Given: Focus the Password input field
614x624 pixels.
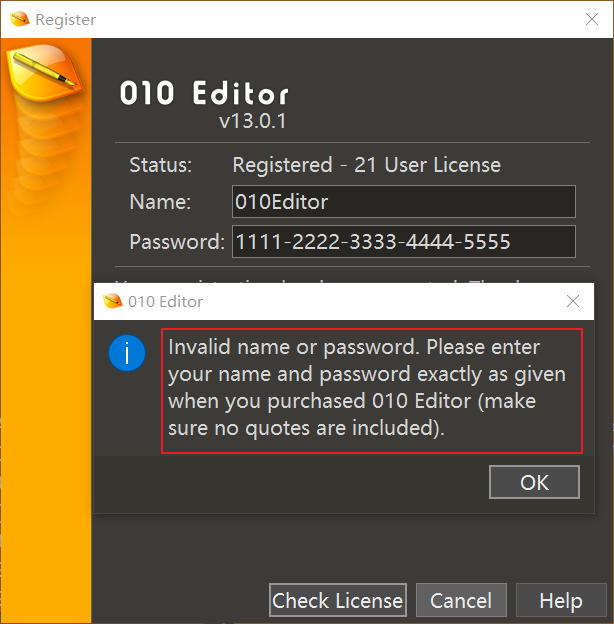Looking at the screenshot, I should coord(403,242).
